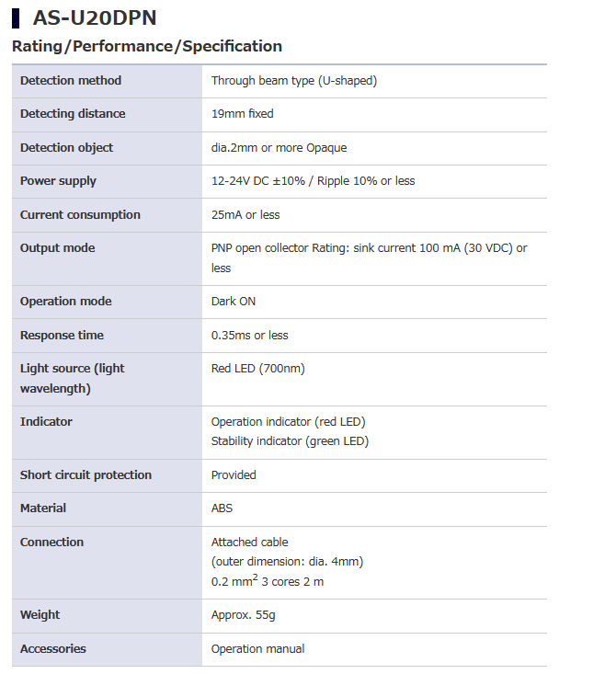Select the Response time label cell
The image size is (616, 674).
click(x=62, y=336)
